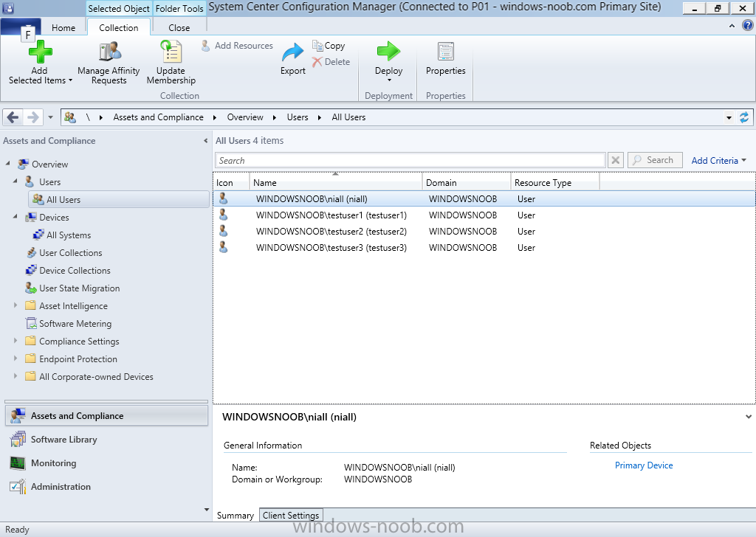Viewport: 756px width, 537px height.
Task: Run Update Membership on the collection
Action: coord(171,63)
